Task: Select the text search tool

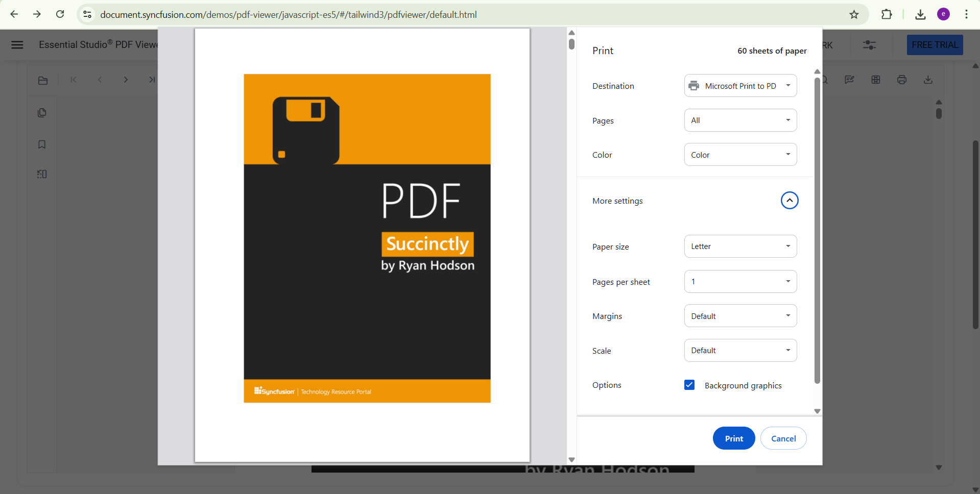Action: [x=824, y=80]
